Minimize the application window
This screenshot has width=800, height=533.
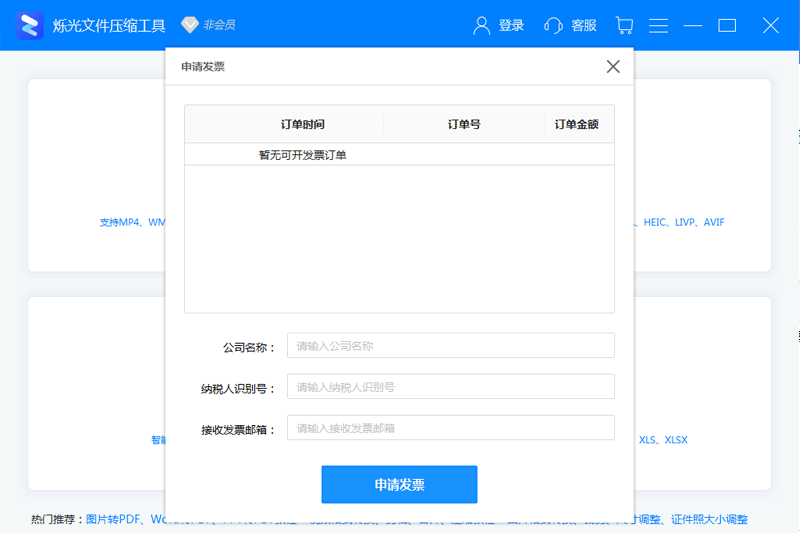[x=693, y=25]
